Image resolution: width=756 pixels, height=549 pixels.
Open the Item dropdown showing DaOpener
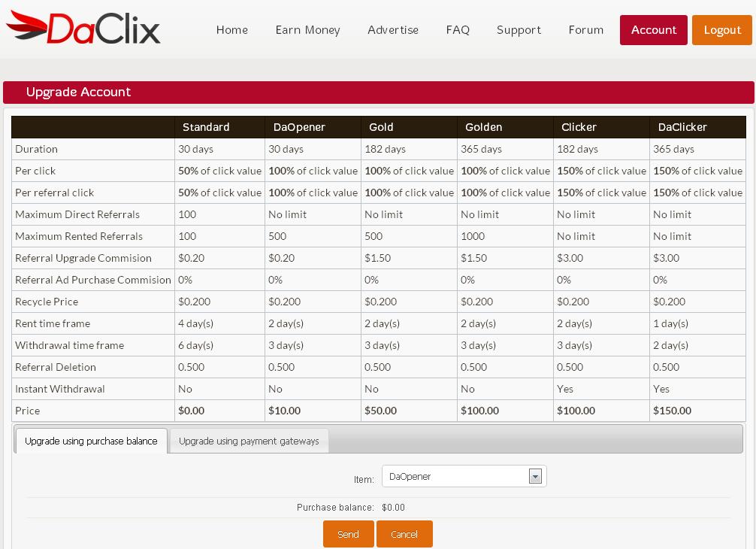464,476
